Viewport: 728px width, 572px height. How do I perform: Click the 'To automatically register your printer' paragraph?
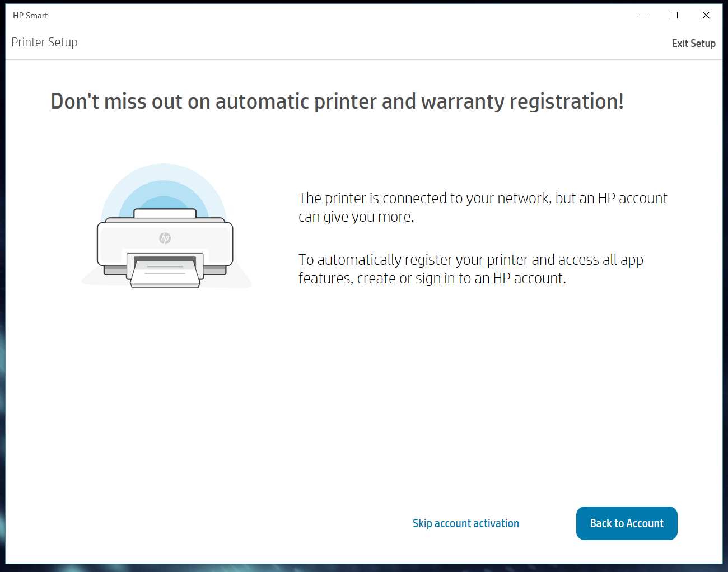tap(471, 269)
